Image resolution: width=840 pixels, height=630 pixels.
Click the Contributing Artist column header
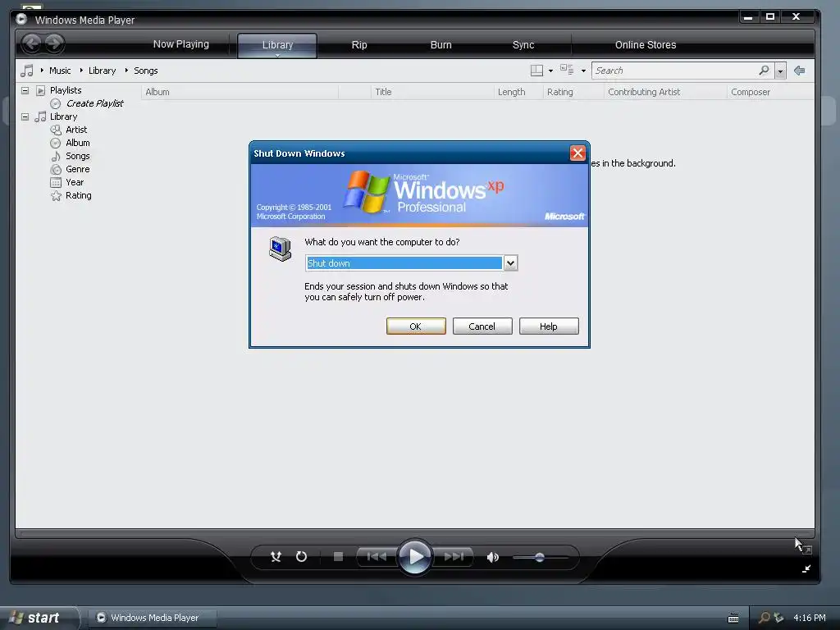[x=665, y=92]
